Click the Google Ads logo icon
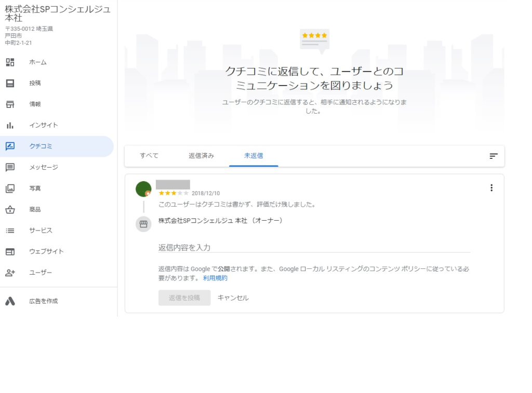Image resolution: width=532 pixels, height=393 pixels. [x=10, y=301]
